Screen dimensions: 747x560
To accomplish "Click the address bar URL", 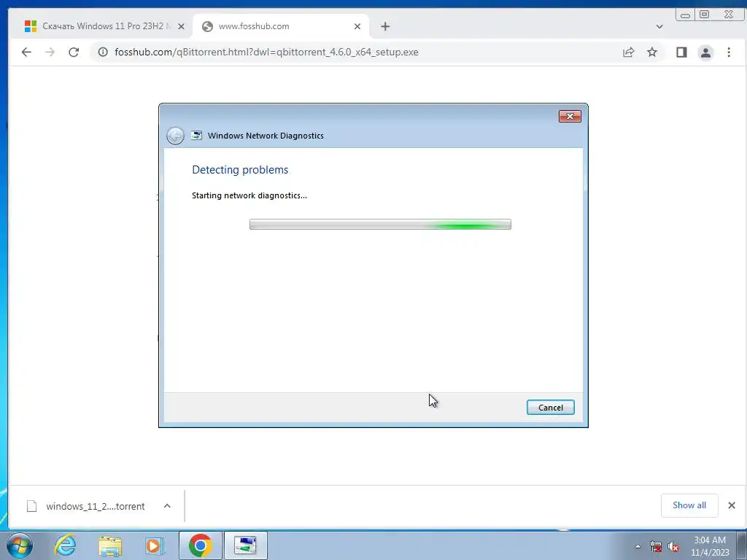I will tap(266, 52).
